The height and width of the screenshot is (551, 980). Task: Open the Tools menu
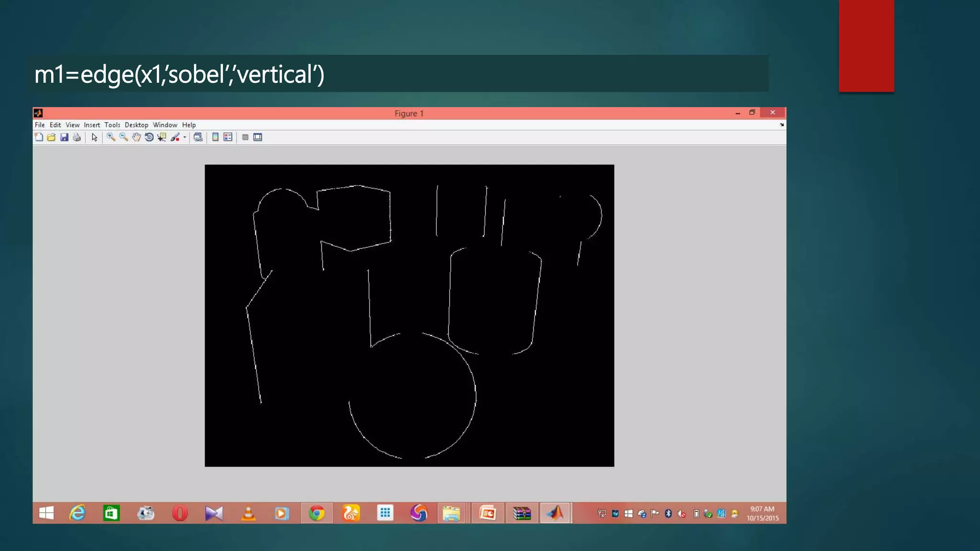tap(112, 125)
